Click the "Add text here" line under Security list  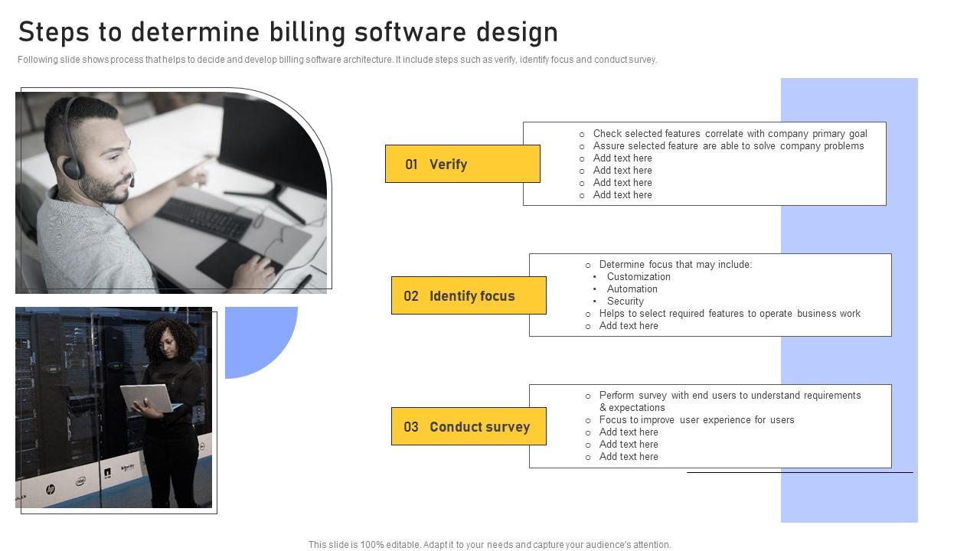[629, 326]
